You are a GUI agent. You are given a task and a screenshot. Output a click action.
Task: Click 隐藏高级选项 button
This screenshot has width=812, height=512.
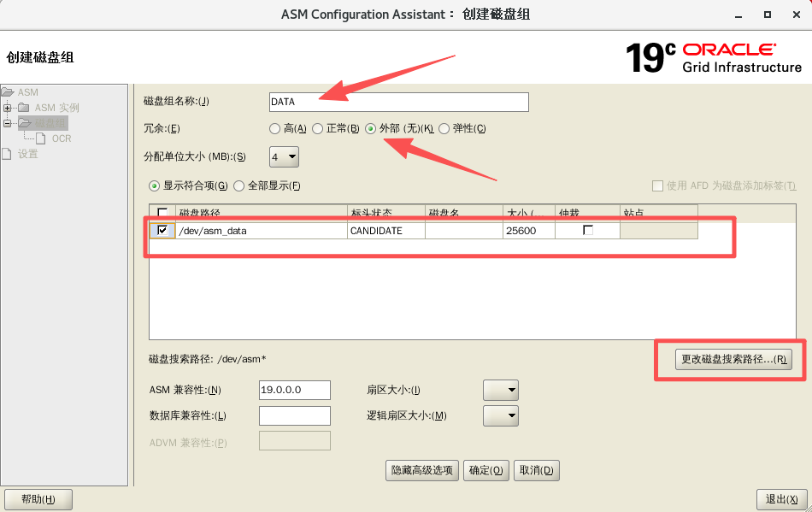tap(422, 471)
